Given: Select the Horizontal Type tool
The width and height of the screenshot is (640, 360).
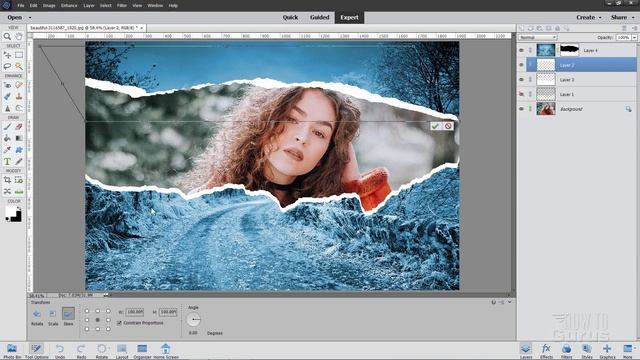Looking at the screenshot, I should 7,162.
